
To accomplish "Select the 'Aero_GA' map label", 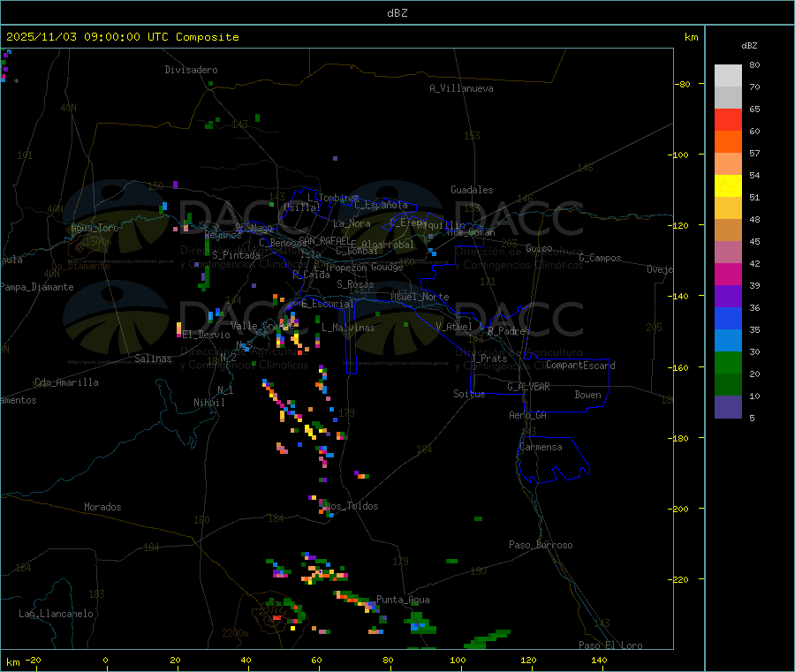I will tap(527, 415).
